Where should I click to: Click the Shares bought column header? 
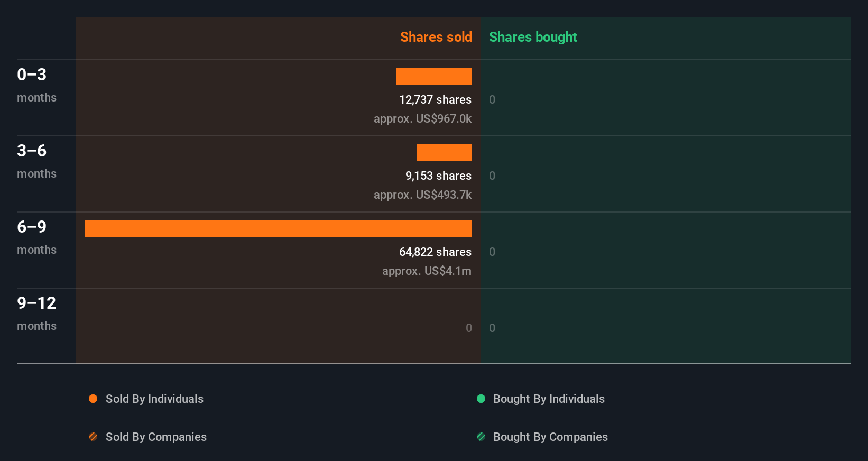(x=533, y=37)
